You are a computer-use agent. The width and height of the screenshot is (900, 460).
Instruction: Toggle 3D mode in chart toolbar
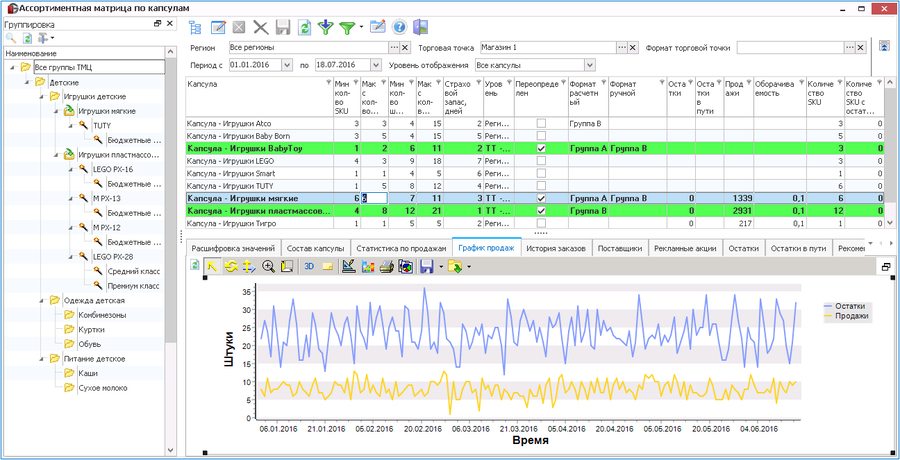tap(309, 266)
